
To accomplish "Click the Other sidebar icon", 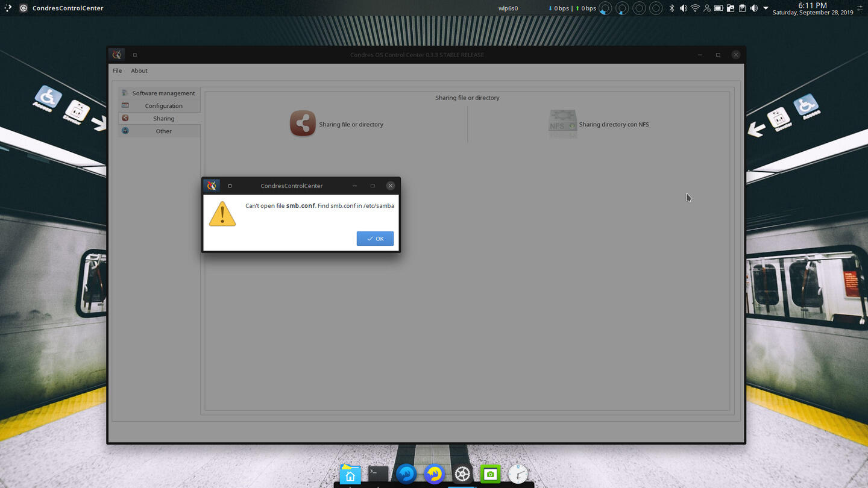I will pyautogui.click(x=125, y=131).
